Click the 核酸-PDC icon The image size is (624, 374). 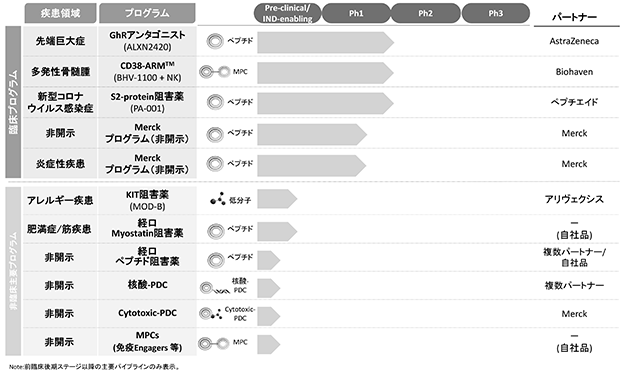click(215, 288)
